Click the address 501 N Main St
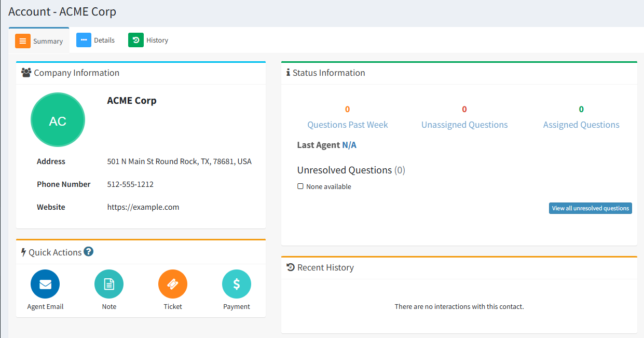 coord(180,161)
